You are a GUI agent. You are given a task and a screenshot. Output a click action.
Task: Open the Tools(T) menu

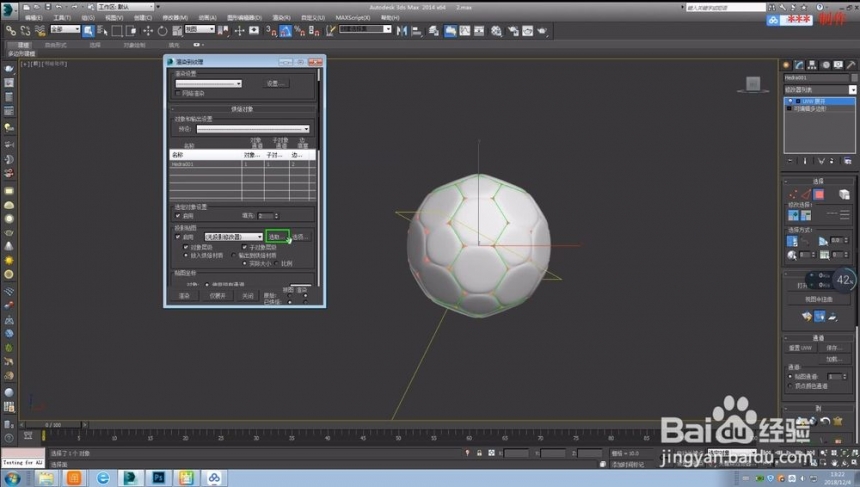tap(62, 18)
